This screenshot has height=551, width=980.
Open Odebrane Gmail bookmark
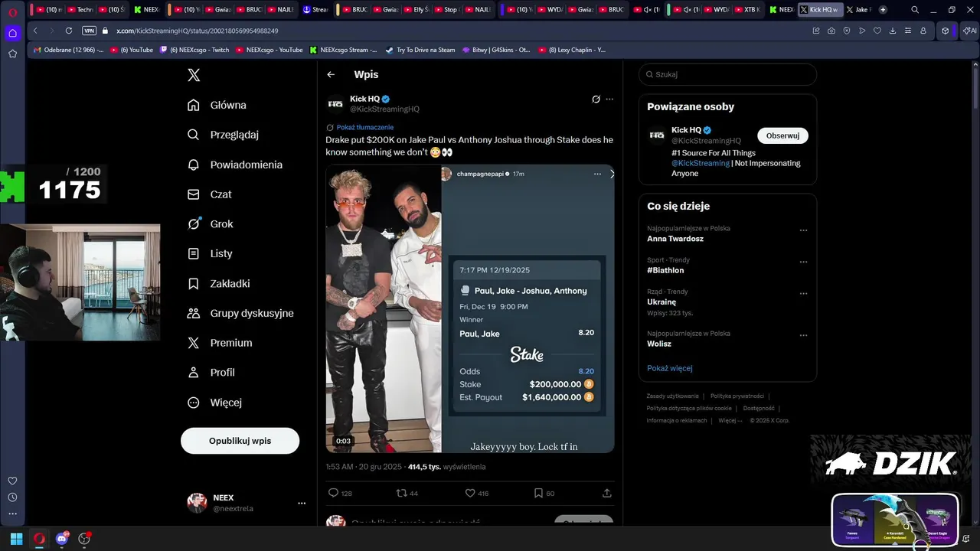coord(68,50)
